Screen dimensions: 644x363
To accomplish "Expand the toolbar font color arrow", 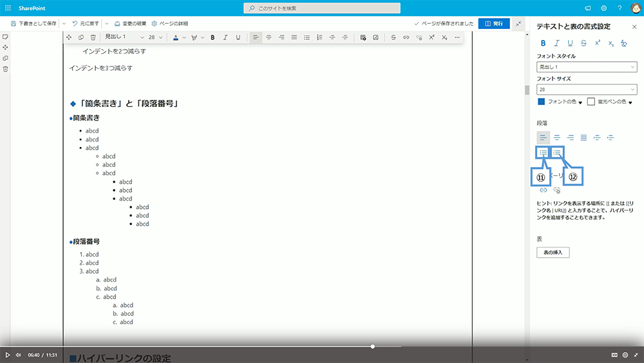I will click(184, 37).
